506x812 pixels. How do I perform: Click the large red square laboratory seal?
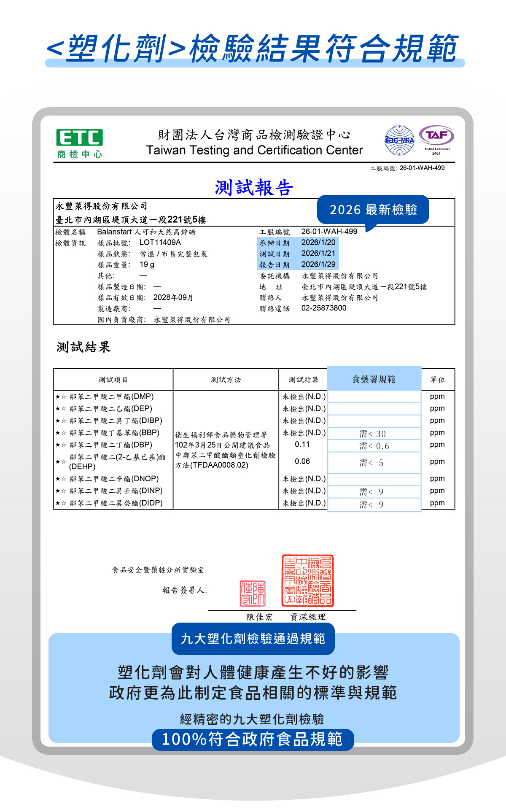307,581
